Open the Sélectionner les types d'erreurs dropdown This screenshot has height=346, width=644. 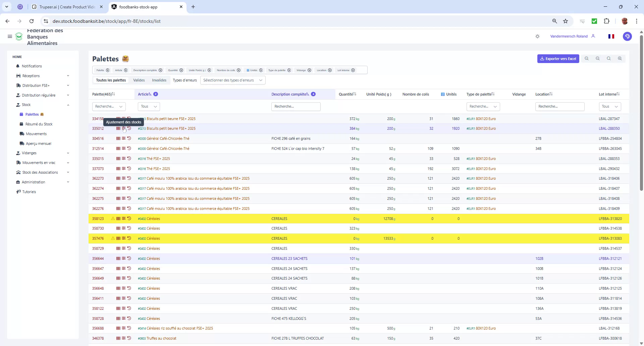(232, 80)
